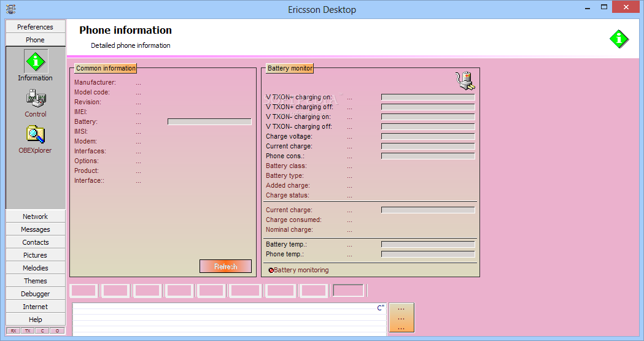Click the 'Phone information' heading
644x341 pixels.
pyautogui.click(x=126, y=30)
